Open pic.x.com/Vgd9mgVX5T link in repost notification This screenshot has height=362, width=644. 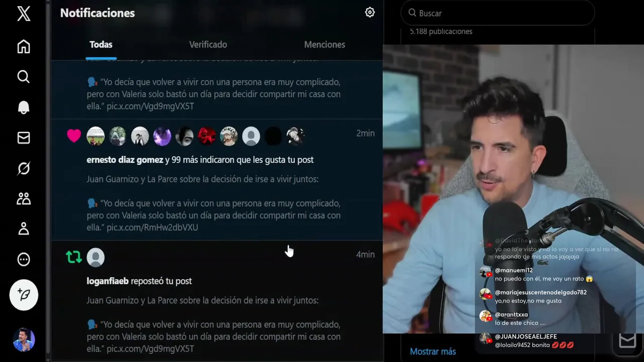coord(150,349)
